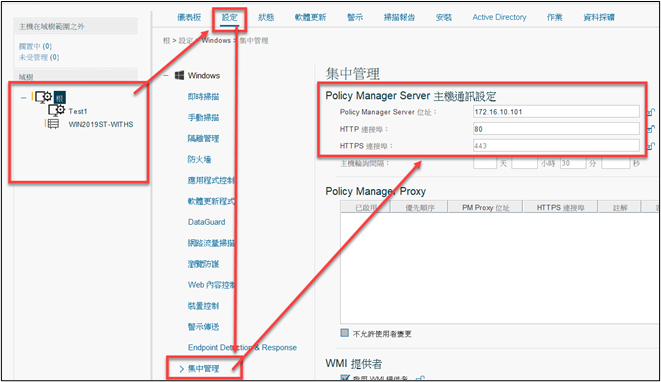The width and height of the screenshot is (661, 382).
Task: Open Web 內容控制 settings page
Action: 211,285
